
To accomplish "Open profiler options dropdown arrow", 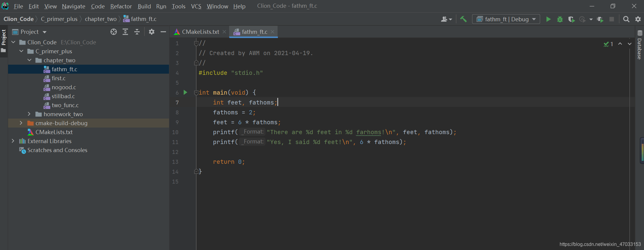I will (x=591, y=19).
